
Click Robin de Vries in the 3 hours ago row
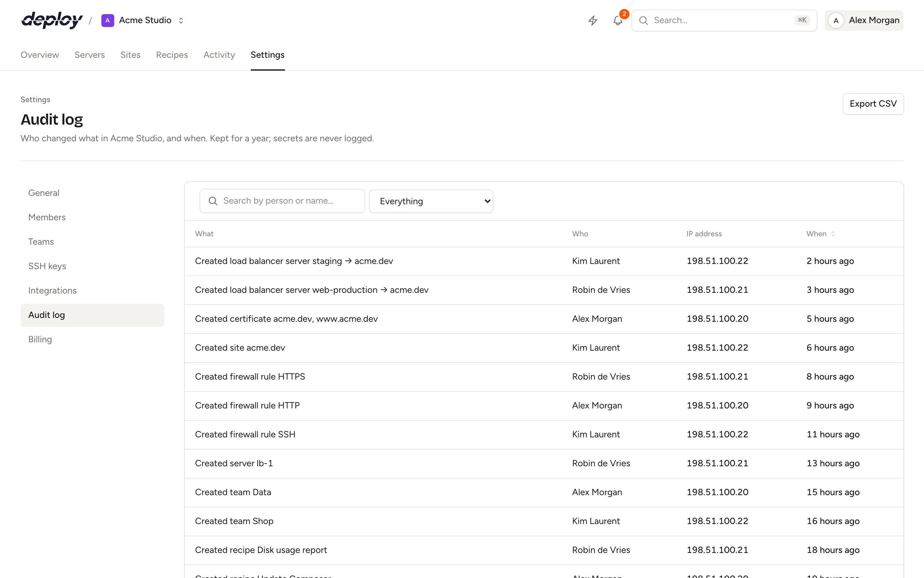(601, 290)
